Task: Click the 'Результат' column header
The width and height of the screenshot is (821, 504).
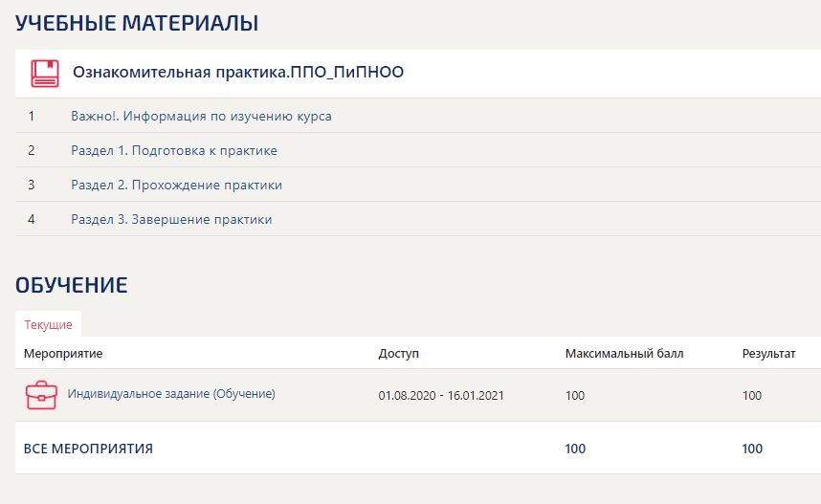Action: [768, 354]
